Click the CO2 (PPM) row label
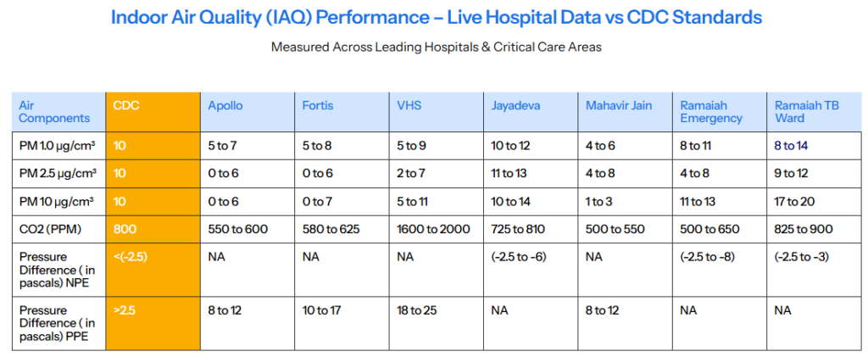Viewport: 868px width, 357px height. 53,229
